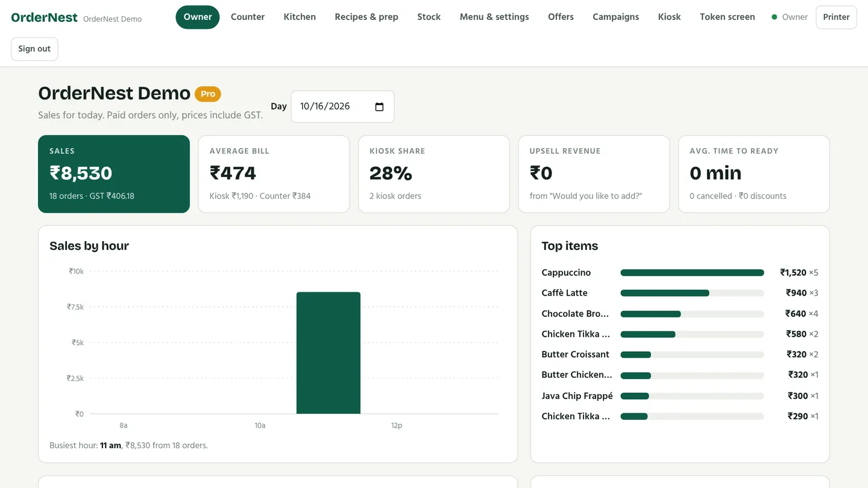Click the OrderNest Demo subtitle in header
Screen dimensions: 868x488
113,19
